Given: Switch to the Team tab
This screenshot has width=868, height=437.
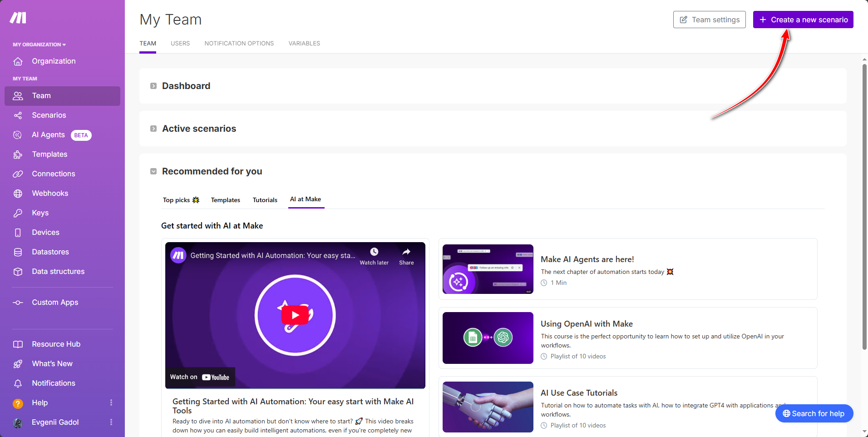Looking at the screenshot, I should (x=148, y=44).
